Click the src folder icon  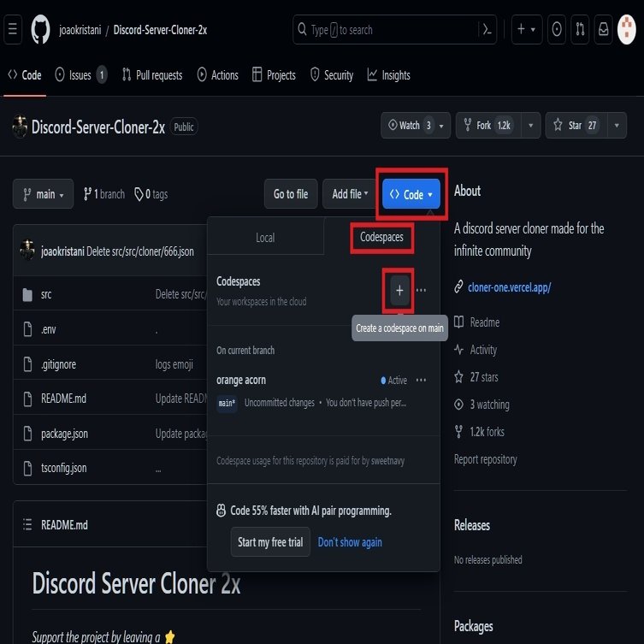coord(27,294)
